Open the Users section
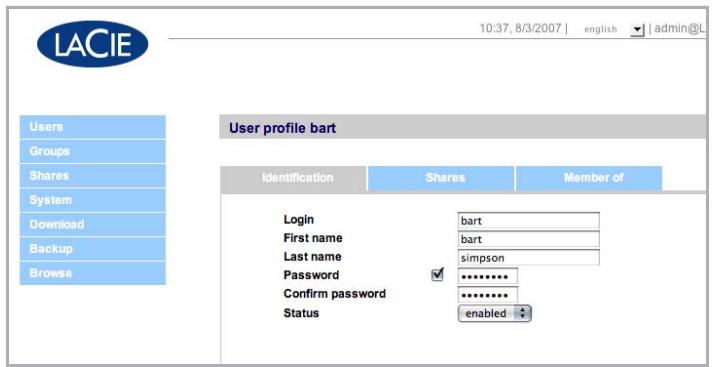Screen dimensions: 712x367 pyautogui.click(x=93, y=127)
